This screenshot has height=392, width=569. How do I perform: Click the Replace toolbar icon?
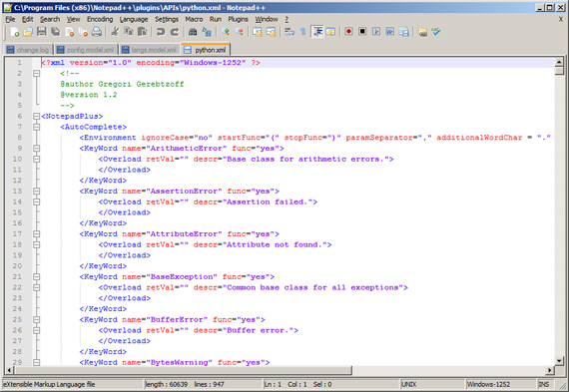pos(207,32)
